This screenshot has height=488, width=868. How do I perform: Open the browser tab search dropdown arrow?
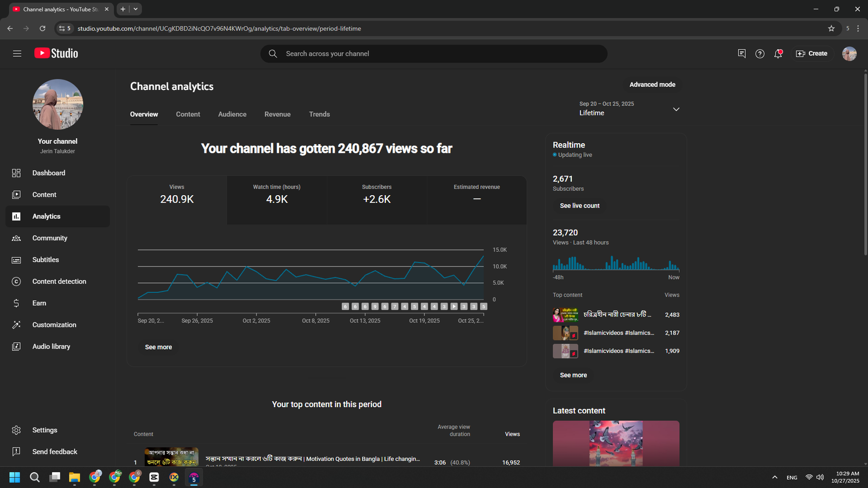pyautogui.click(x=136, y=9)
